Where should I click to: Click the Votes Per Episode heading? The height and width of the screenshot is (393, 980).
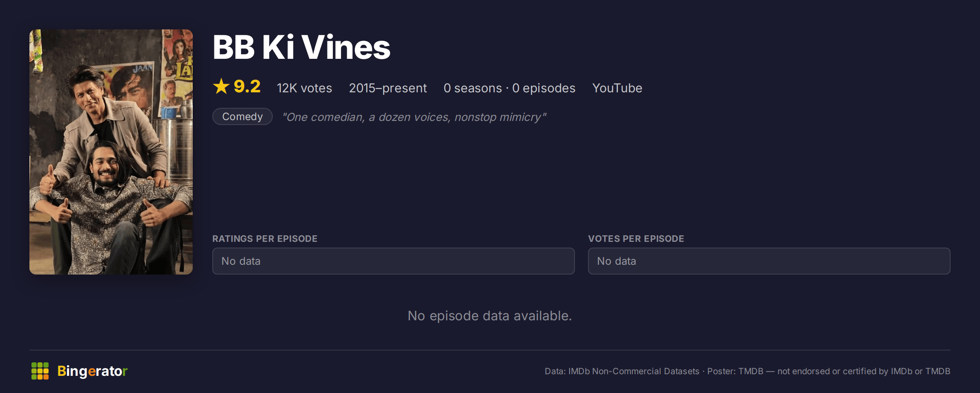coord(636,239)
